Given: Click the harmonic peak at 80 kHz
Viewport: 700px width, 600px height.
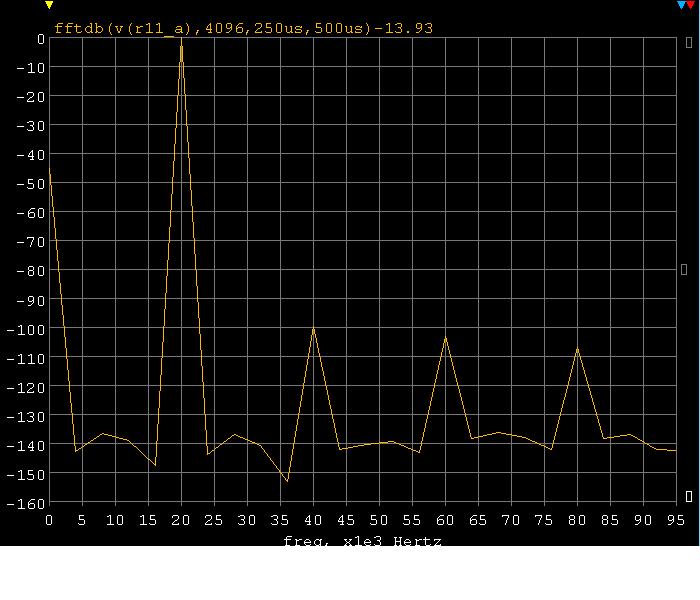Looking at the screenshot, I should [x=578, y=349].
